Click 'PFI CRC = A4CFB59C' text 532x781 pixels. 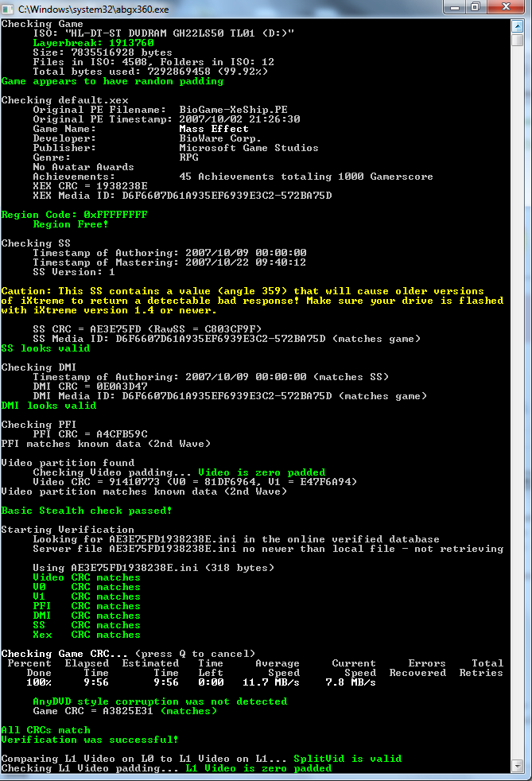tap(90, 433)
